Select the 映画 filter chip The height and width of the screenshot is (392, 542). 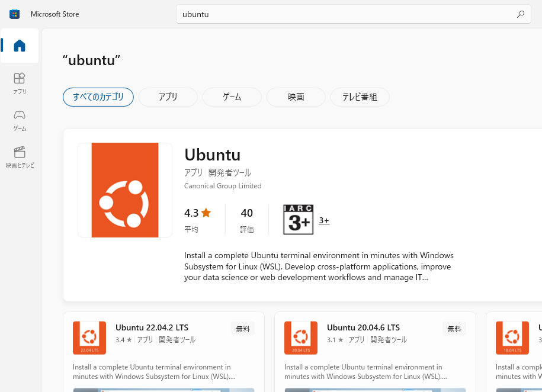coord(296,97)
